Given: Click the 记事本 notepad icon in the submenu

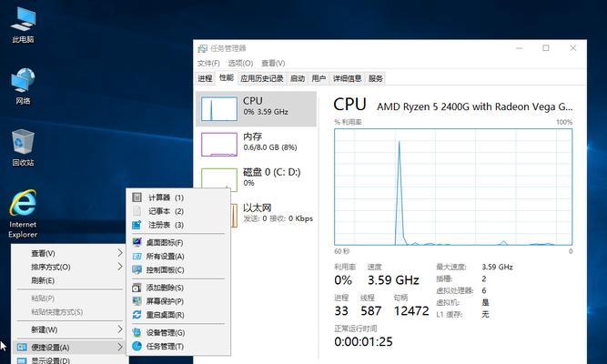Looking at the screenshot, I should point(137,211).
